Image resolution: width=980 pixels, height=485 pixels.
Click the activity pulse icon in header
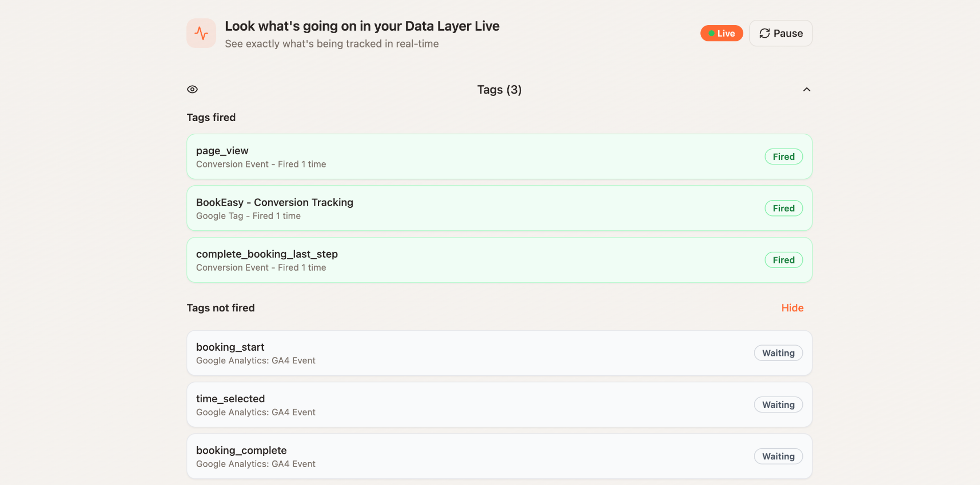coord(201,33)
